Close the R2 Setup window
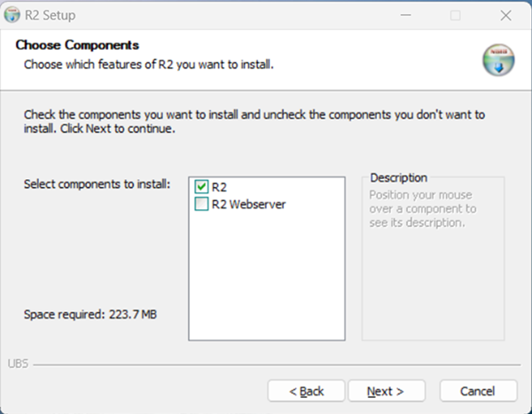 [x=505, y=15]
